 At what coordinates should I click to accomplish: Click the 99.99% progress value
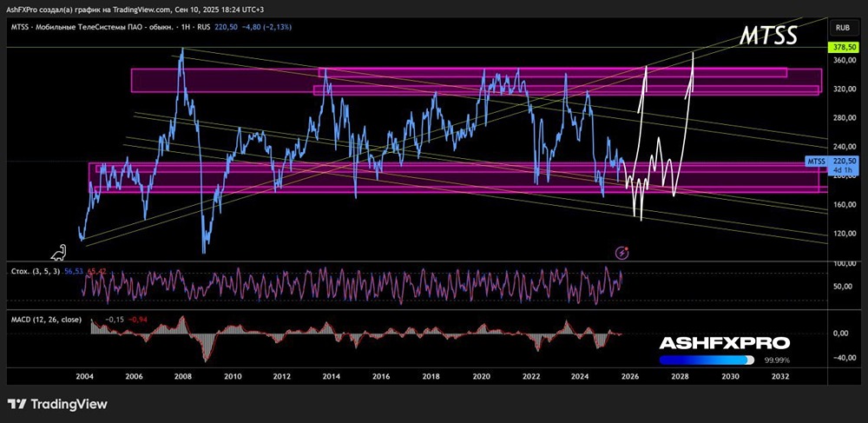pyautogui.click(x=777, y=360)
